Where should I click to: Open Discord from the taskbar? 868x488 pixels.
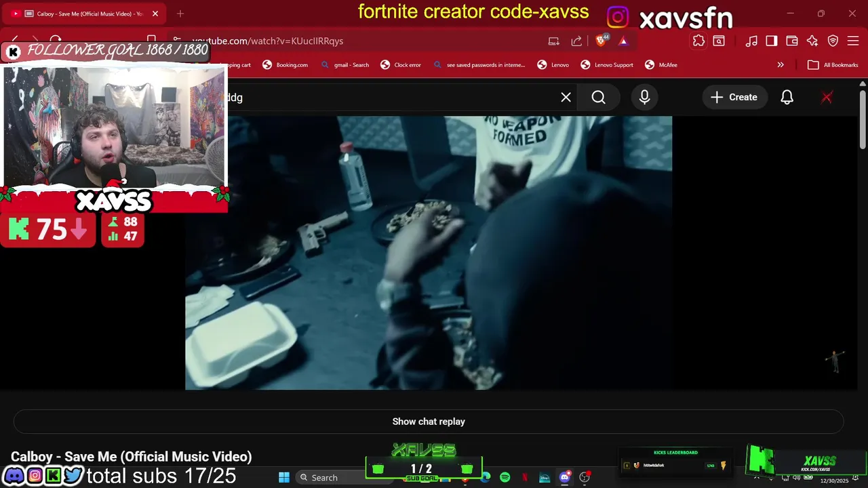tap(564, 477)
